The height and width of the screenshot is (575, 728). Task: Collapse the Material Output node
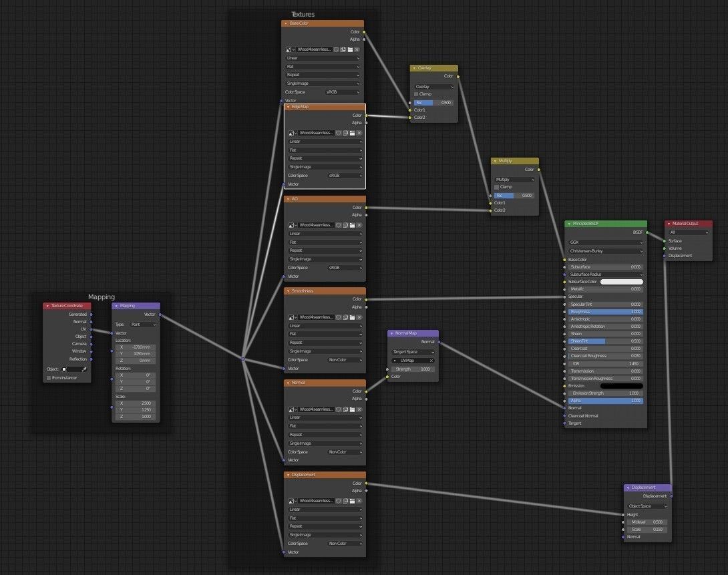(669, 224)
